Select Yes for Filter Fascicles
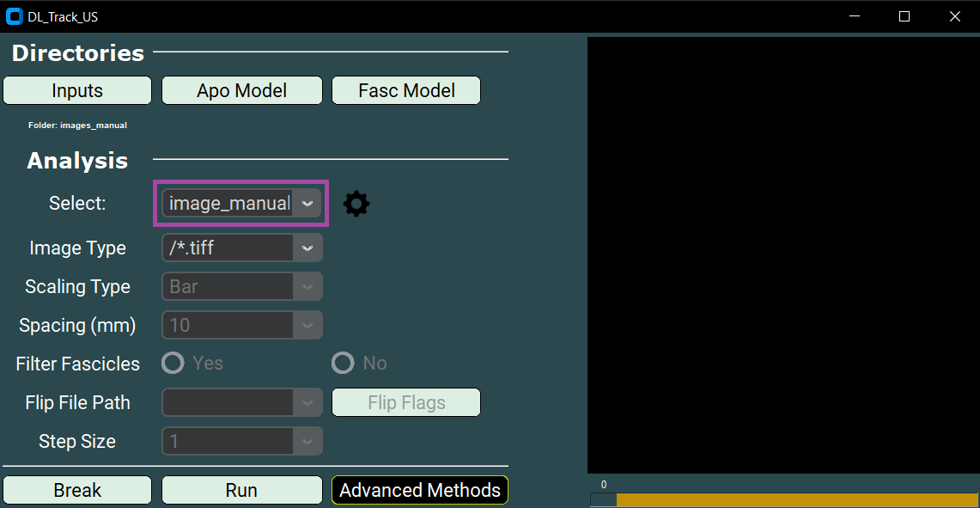Viewport: 980px width, 508px height. [x=172, y=363]
